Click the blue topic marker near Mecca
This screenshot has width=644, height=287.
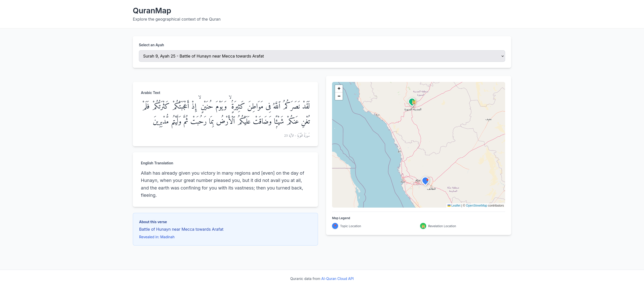[425, 180]
